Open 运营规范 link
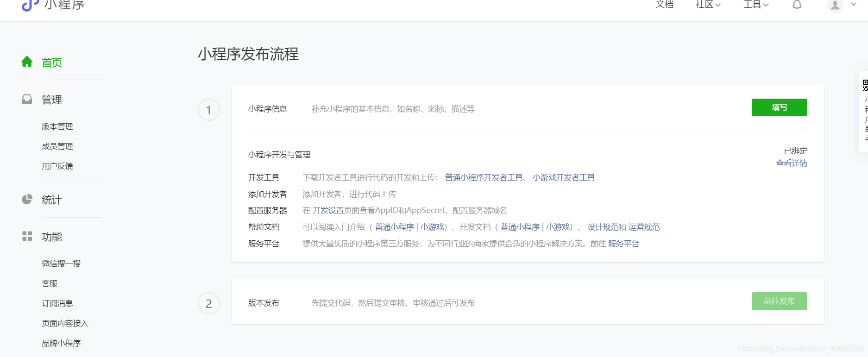Screen dimensions: 868x357 click(644, 227)
